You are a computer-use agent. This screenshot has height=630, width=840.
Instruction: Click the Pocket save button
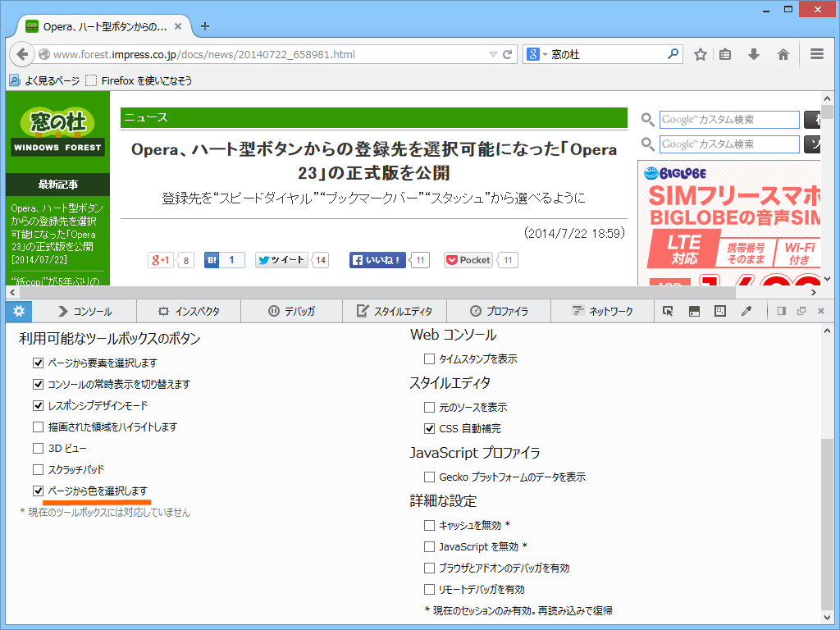[468, 259]
